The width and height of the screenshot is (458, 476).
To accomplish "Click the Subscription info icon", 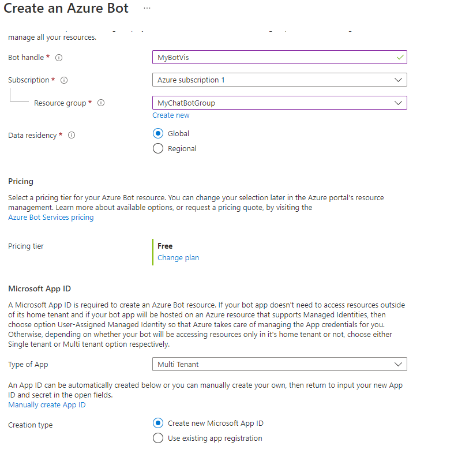I will click(x=64, y=80).
